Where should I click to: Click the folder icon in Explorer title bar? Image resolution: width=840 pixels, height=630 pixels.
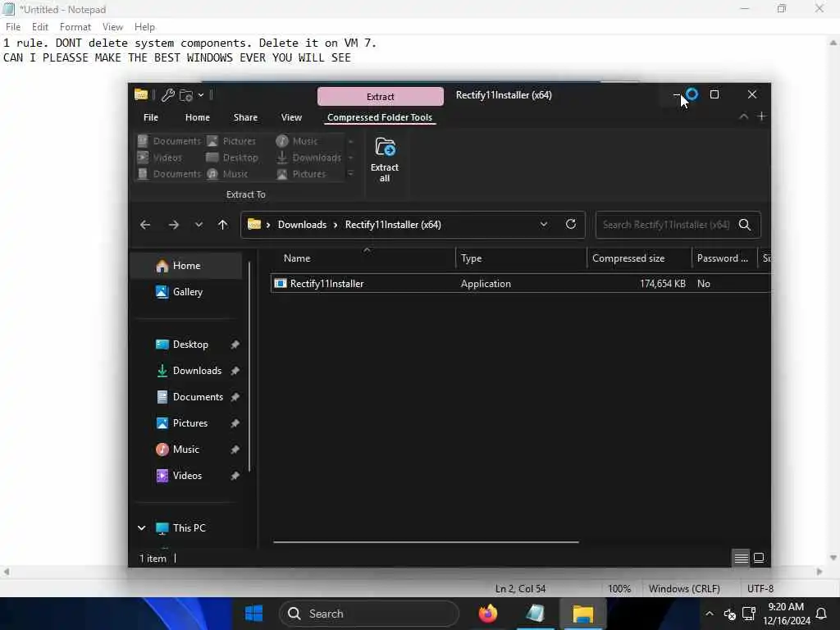pos(141,94)
